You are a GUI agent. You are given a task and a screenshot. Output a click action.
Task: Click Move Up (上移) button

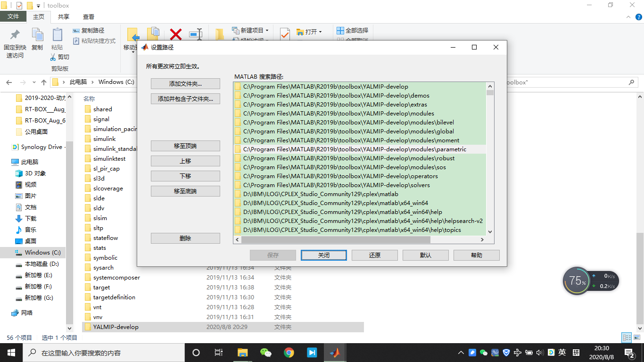(x=185, y=161)
